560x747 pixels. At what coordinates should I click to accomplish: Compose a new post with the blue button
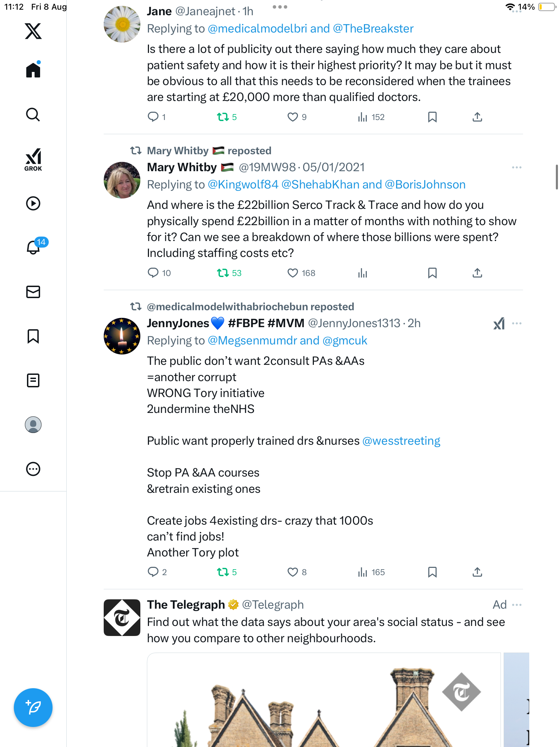tap(33, 708)
